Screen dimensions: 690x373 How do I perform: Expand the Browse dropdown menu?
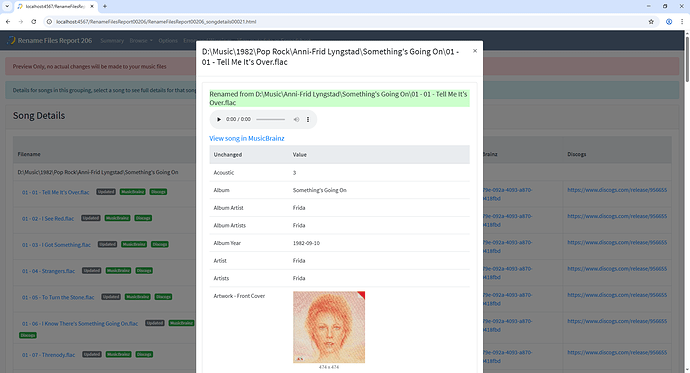coord(141,40)
